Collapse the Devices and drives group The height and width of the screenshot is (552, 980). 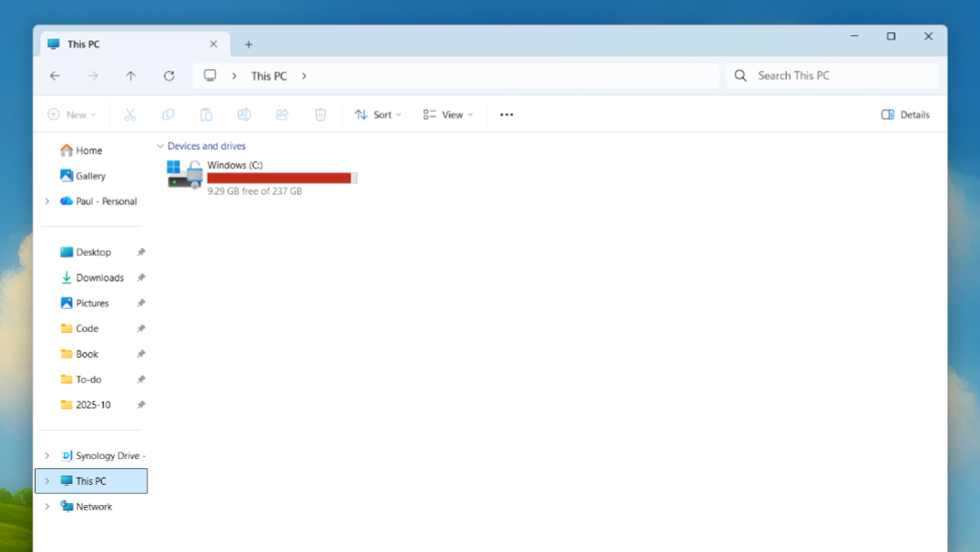[160, 146]
